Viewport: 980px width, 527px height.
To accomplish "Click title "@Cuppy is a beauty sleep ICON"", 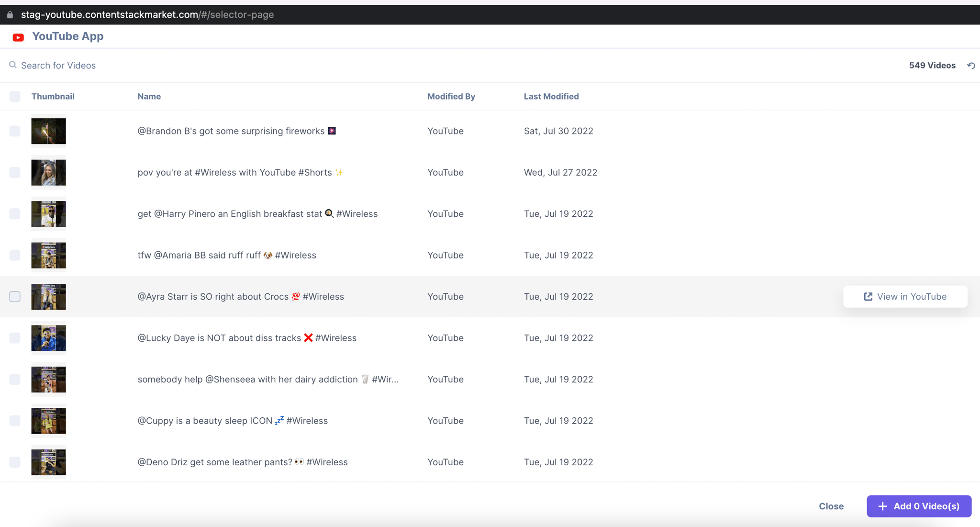I will point(205,421).
